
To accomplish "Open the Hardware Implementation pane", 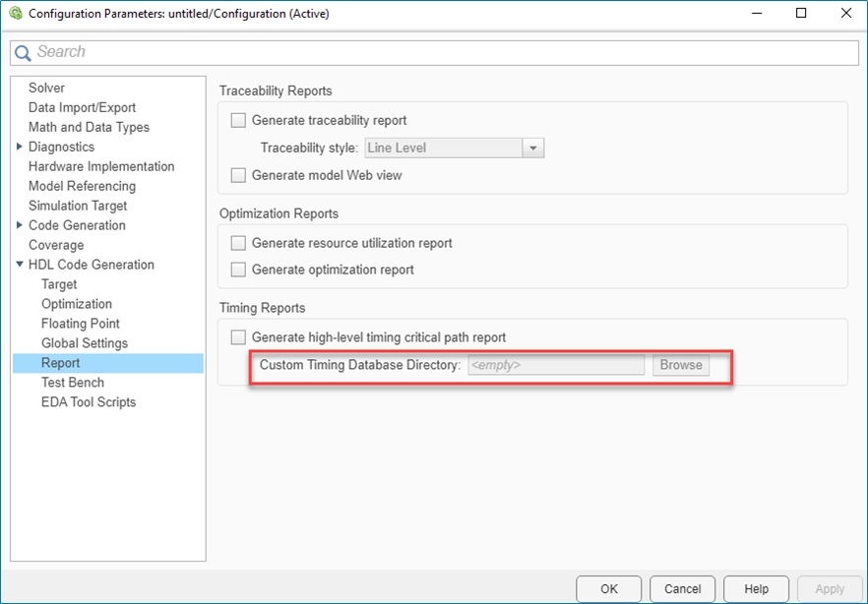I will tap(101, 166).
